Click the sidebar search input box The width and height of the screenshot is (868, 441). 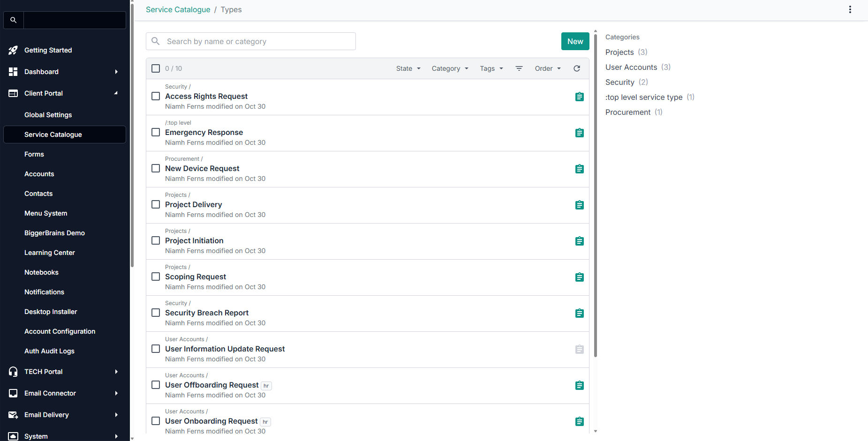point(75,20)
